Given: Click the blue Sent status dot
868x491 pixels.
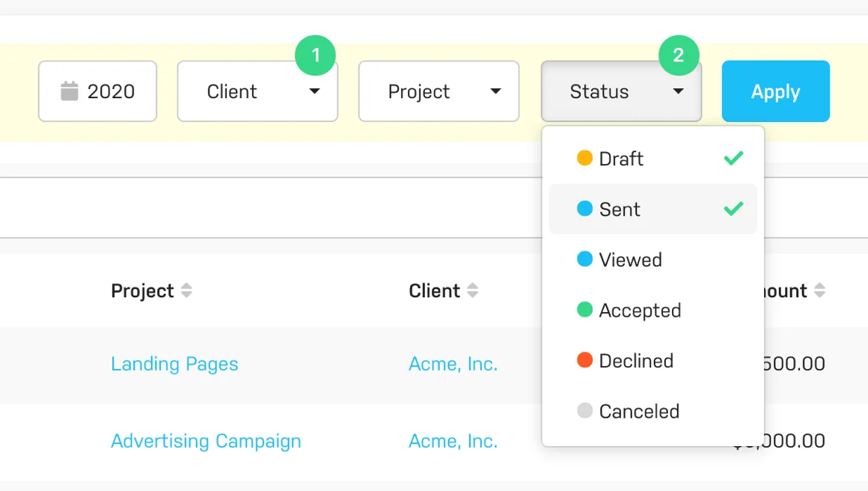Looking at the screenshot, I should click(x=585, y=209).
